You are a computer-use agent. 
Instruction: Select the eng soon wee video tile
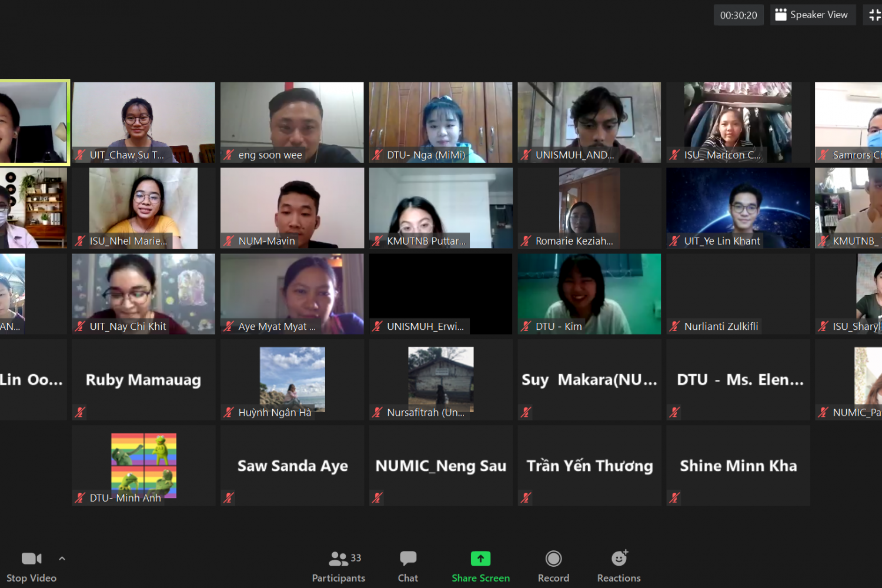click(292, 122)
